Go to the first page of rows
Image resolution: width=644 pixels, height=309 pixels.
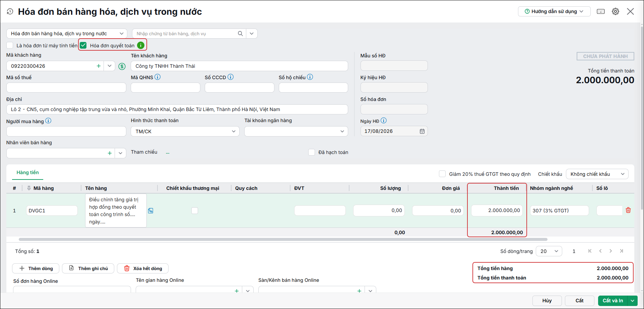tap(590, 251)
